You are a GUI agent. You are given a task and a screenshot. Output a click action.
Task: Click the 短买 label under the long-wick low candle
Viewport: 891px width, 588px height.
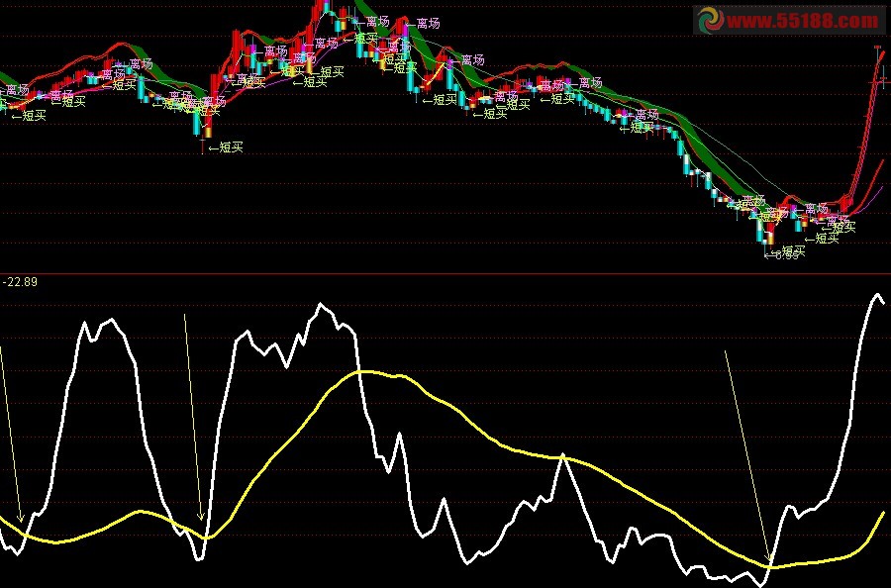pos(226,147)
